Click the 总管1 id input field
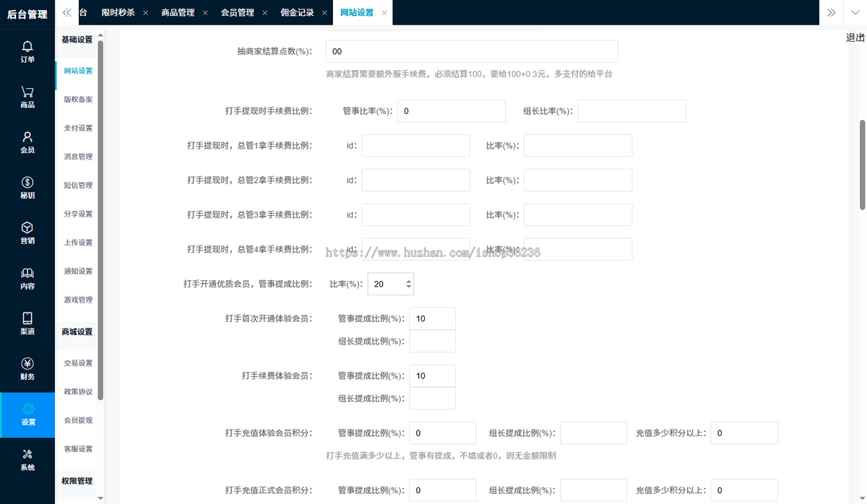The image size is (867, 504). [415, 146]
